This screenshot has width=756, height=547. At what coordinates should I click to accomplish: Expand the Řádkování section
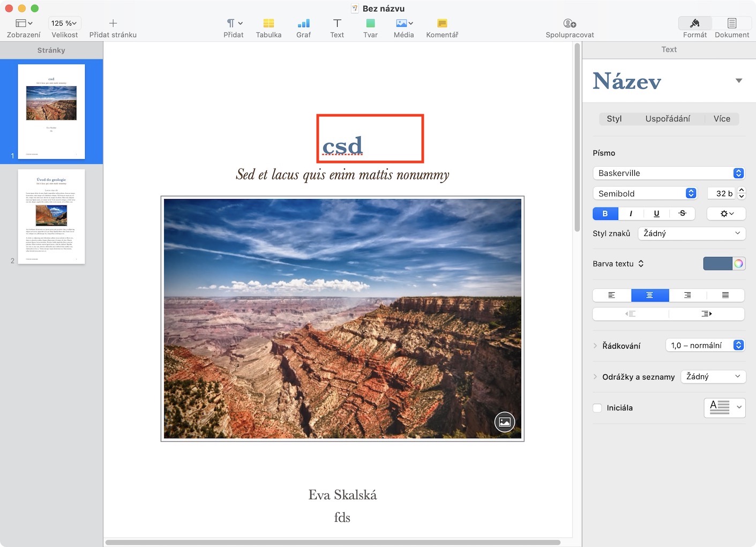(x=595, y=346)
